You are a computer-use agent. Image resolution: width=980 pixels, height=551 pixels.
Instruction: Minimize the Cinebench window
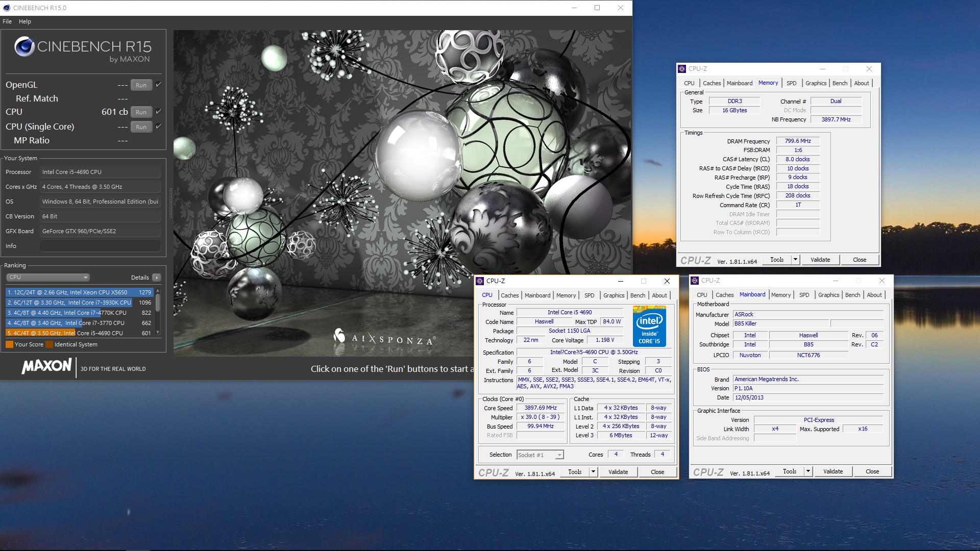pos(574,8)
